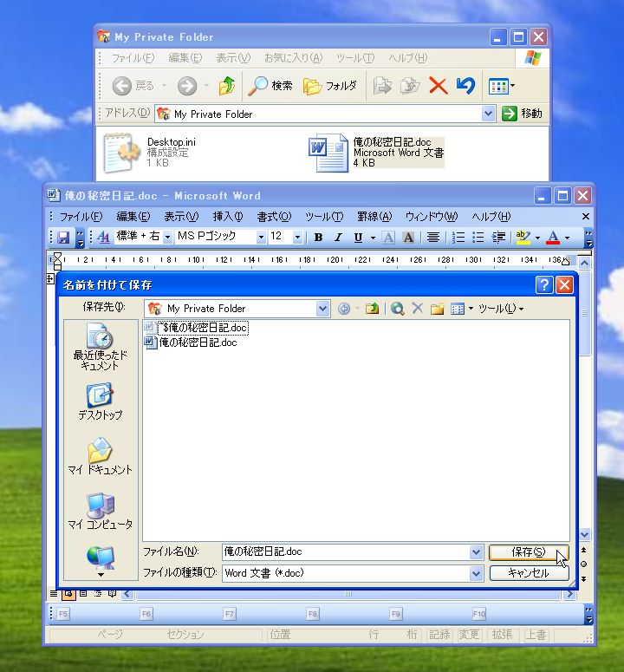Open Word 挿入(I) menu
The height and width of the screenshot is (672, 624).
tap(228, 217)
